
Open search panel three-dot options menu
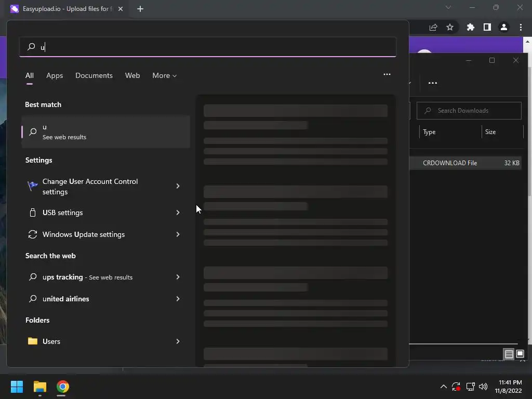click(387, 74)
